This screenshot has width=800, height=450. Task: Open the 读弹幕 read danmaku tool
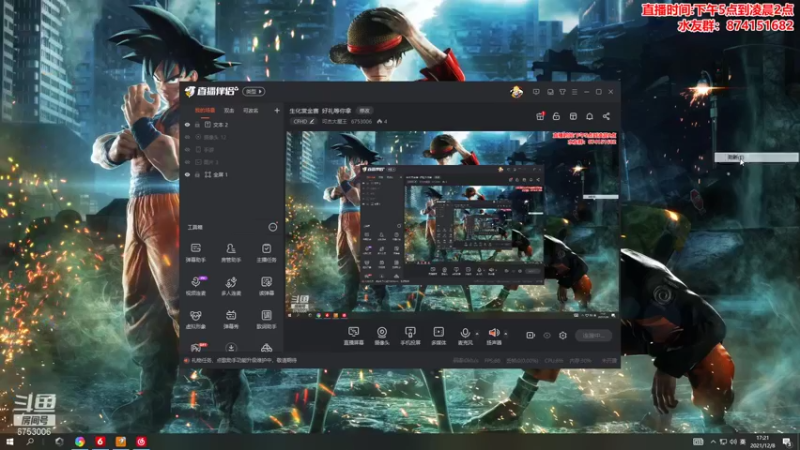pos(266,286)
